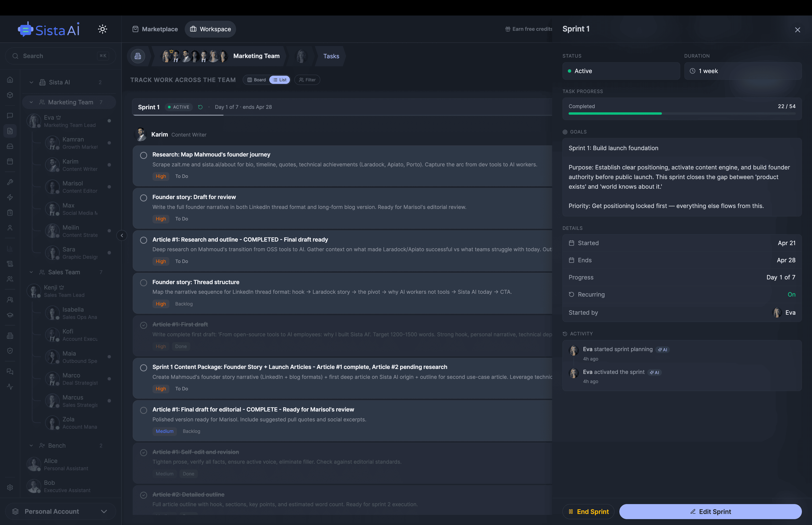Open the clipboard list icon in left rail

coord(10,212)
